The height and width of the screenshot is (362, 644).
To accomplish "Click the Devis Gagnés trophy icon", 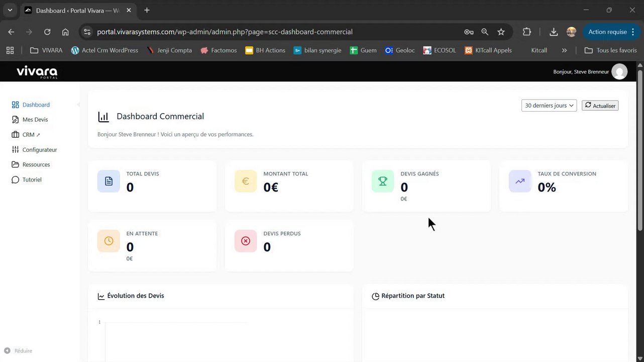I will point(383,182).
